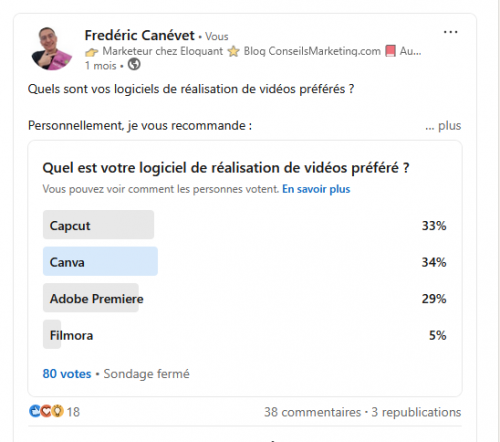500x442 pixels.
Task: Select the Canva poll option
Action: click(x=245, y=261)
